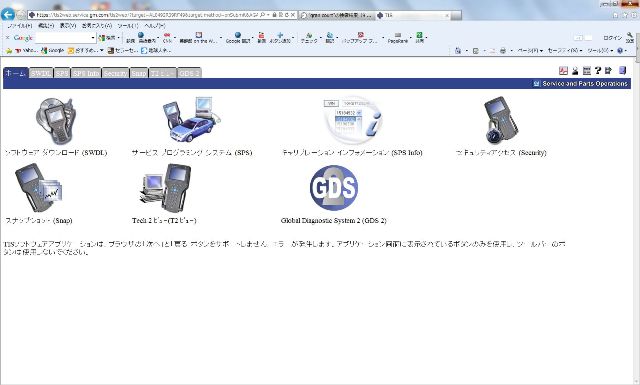Click the table/settings icon in TIS toolbar

(x=587, y=71)
